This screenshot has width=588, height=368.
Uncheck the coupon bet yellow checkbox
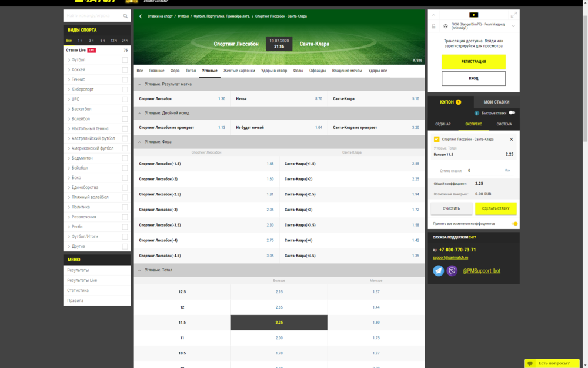[x=436, y=140]
